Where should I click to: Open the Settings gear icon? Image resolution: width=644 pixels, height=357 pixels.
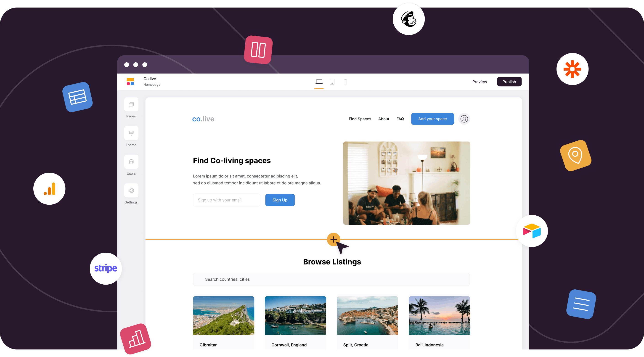[131, 190]
